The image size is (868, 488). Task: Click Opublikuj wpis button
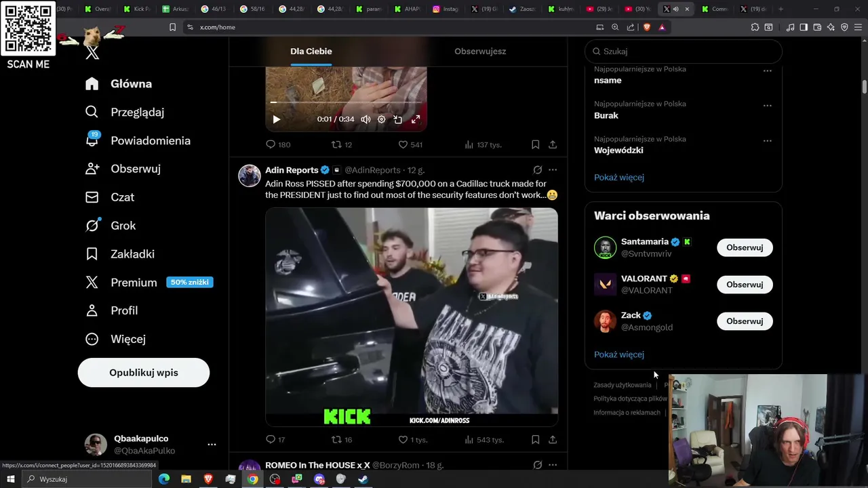pos(144,373)
